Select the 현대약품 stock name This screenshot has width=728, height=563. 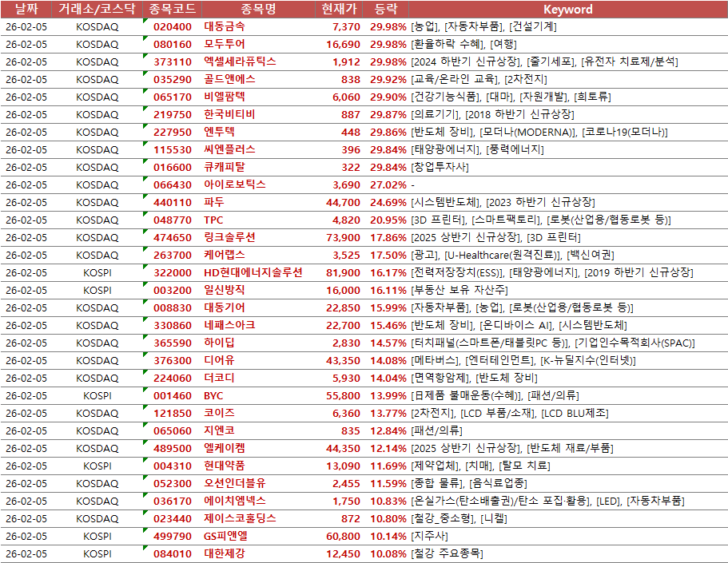click(225, 466)
